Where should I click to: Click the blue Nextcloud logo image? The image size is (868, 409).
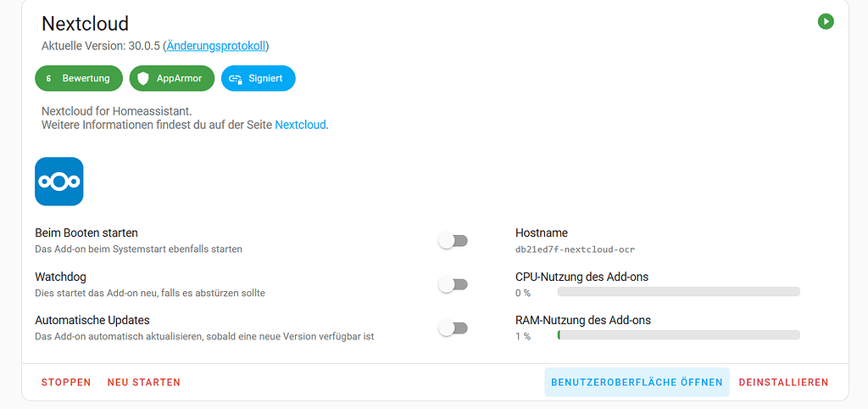58,182
